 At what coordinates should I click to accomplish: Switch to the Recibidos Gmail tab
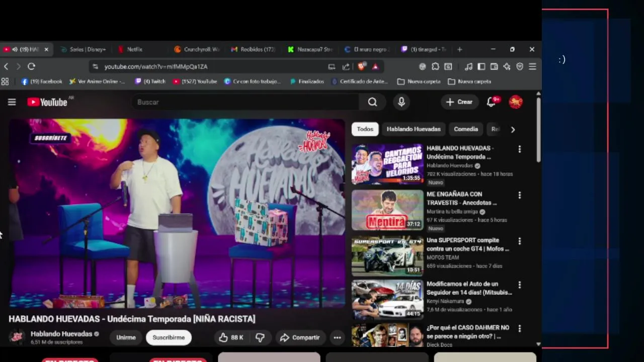[x=254, y=49]
